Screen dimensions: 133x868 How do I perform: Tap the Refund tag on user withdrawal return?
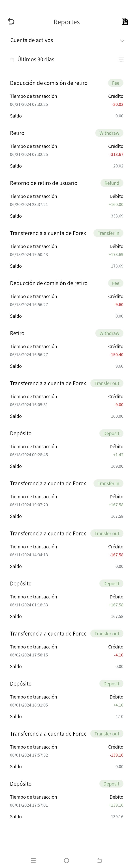pos(112,183)
